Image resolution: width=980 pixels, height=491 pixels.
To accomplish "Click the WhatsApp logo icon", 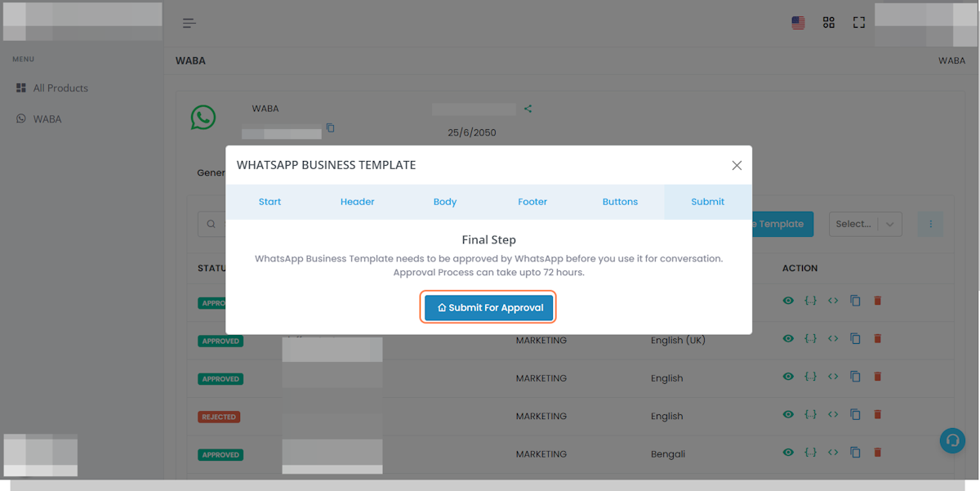I will (x=203, y=118).
